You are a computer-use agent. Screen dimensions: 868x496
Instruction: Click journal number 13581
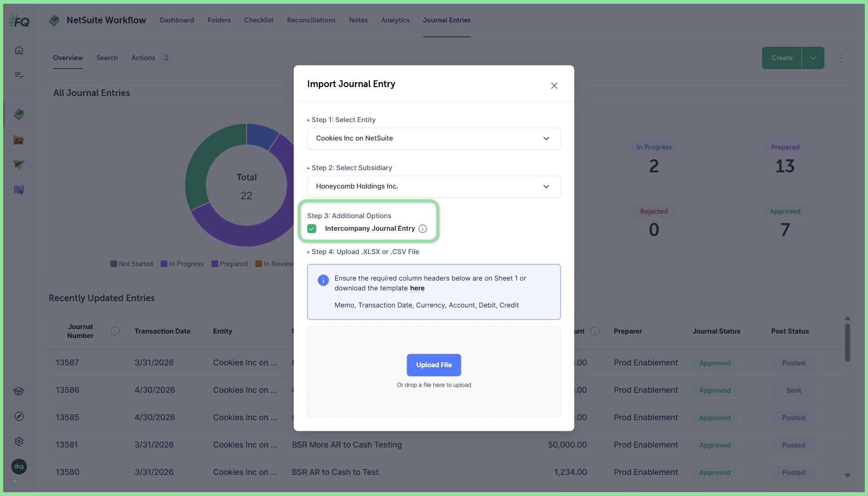67,445
